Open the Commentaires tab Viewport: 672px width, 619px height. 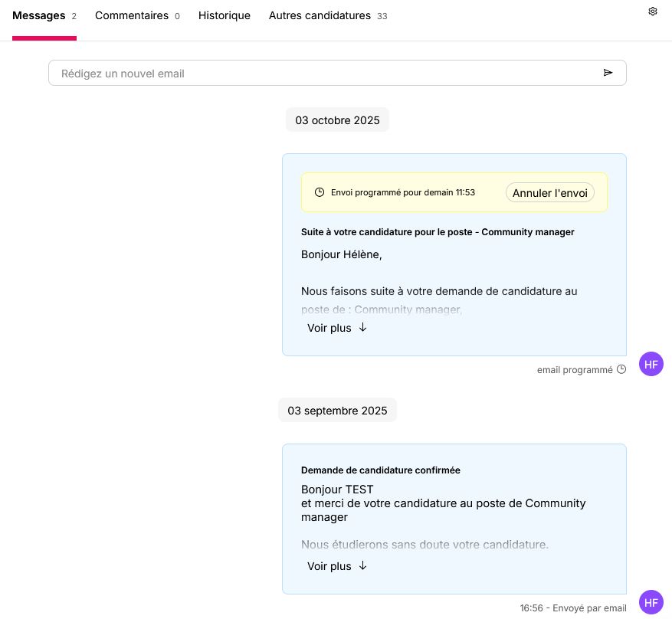pyautogui.click(x=137, y=16)
